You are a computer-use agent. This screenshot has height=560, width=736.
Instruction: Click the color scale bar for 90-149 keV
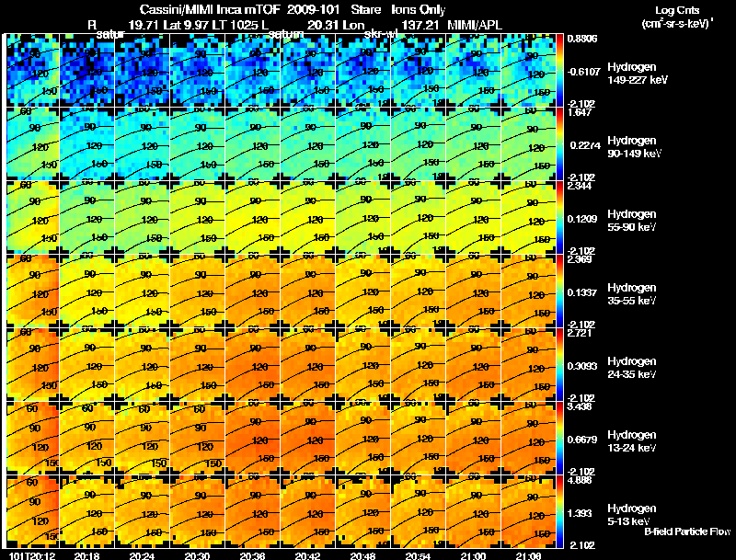point(559,144)
